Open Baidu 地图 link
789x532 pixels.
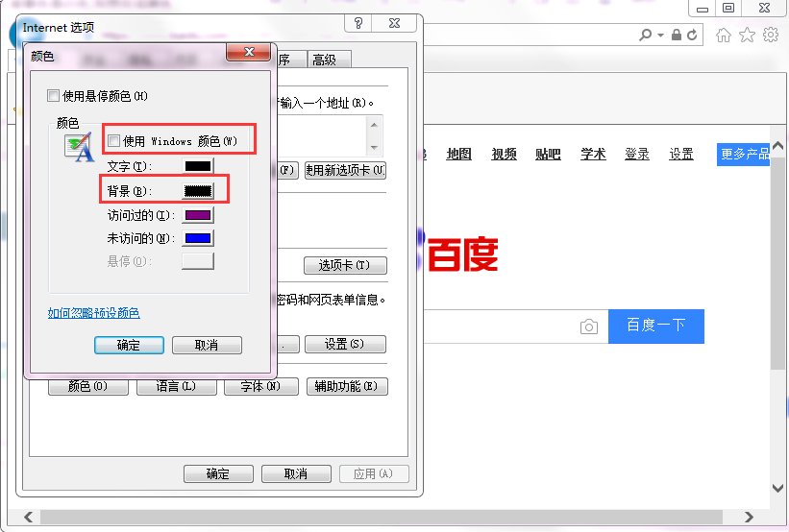point(459,154)
